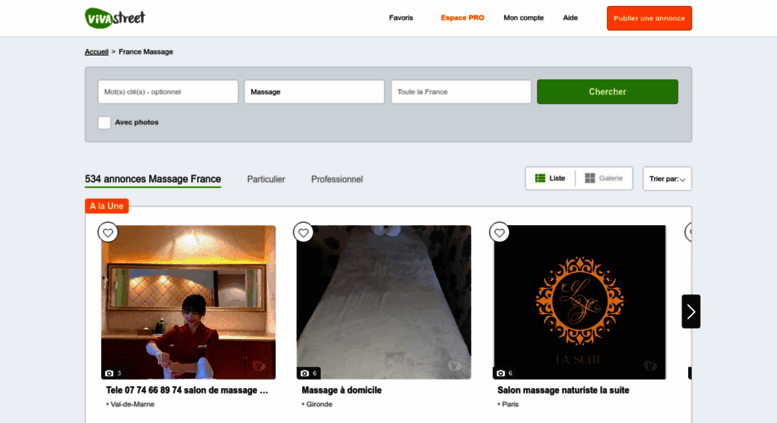Open the Trier par dropdown
The width and height of the screenshot is (777, 423).
667,178
